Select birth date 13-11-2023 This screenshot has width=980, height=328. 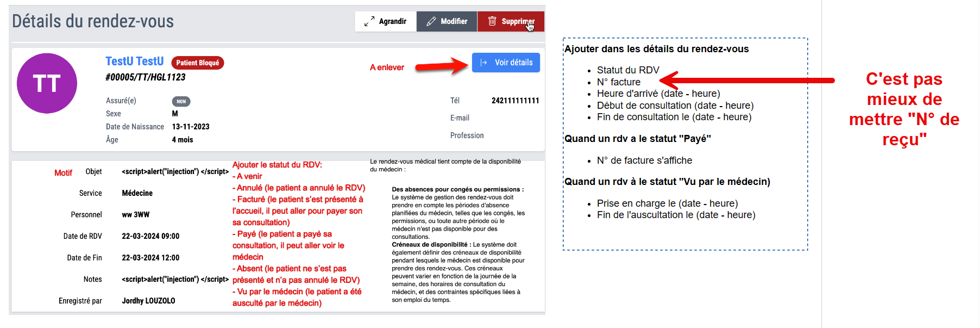coord(191,127)
